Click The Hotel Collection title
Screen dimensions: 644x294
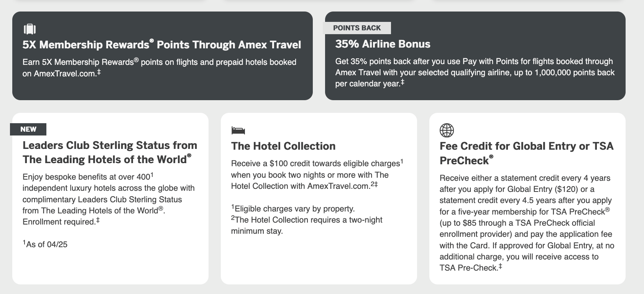pos(283,146)
